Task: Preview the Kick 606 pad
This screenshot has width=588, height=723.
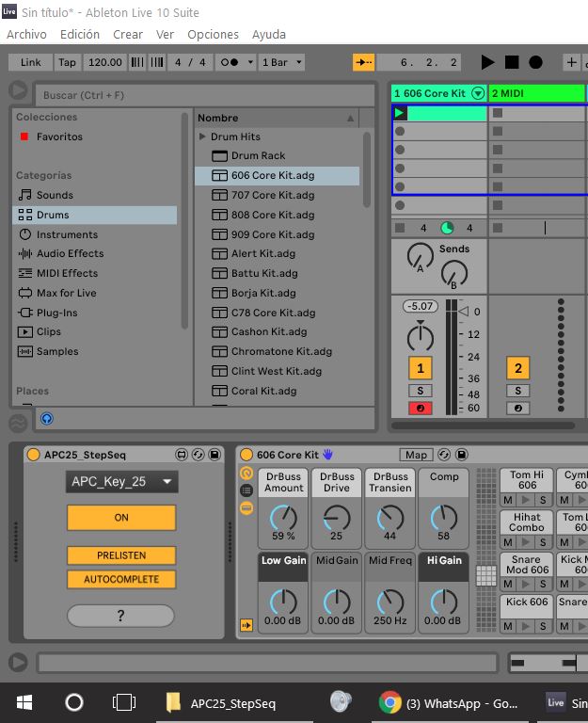Action: [x=525, y=626]
